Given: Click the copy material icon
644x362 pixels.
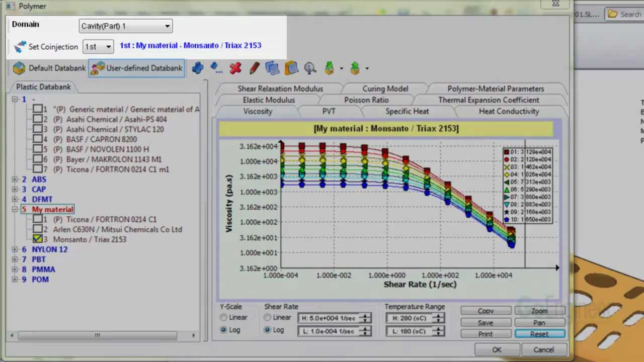Looking at the screenshot, I should click(x=272, y=68).
